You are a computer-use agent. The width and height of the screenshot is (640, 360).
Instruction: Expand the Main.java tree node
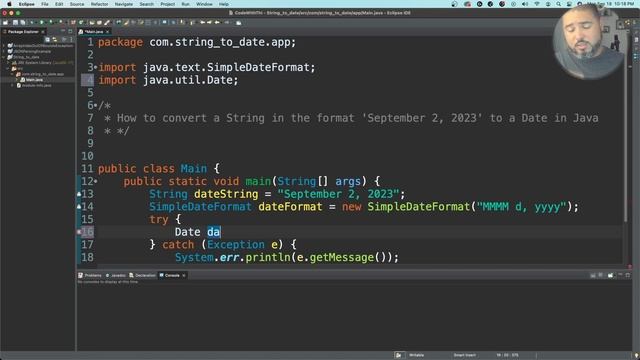point(16,80)
